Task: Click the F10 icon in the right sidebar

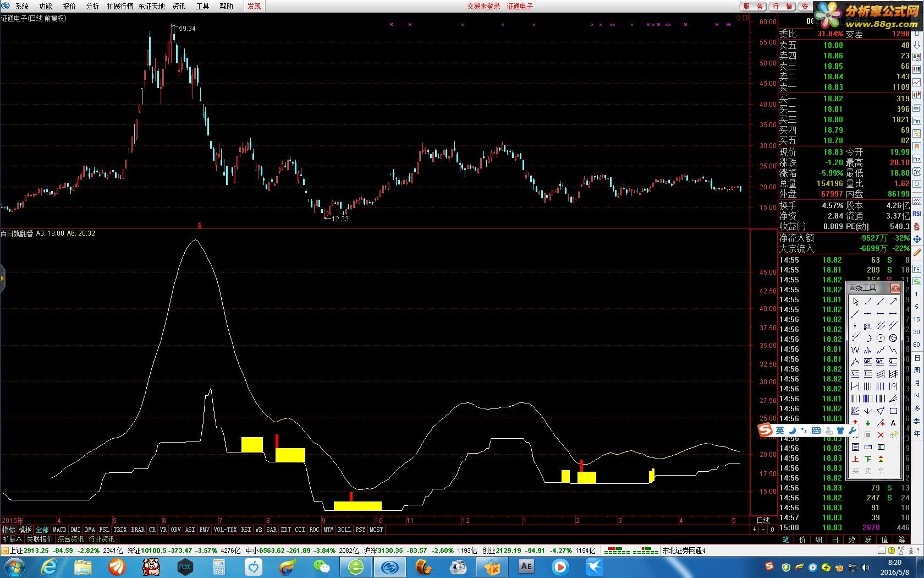Action: (x=917, y=121)
